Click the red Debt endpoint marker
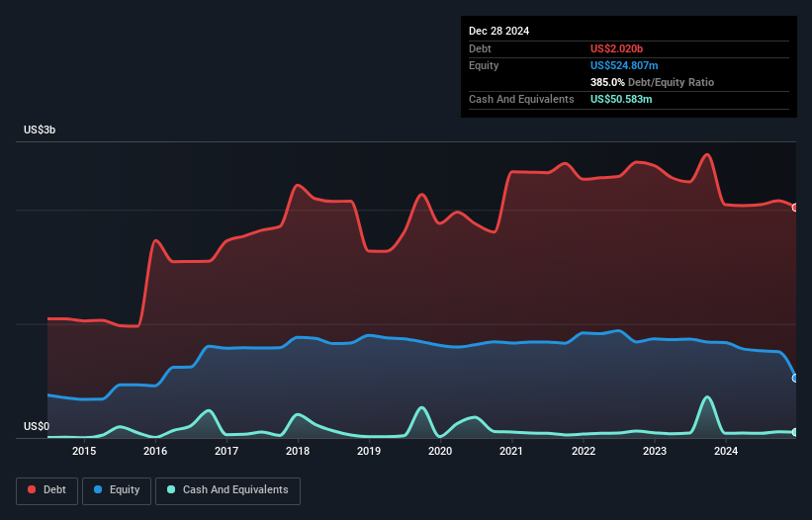This screenshot has width=812, height=520. [795, 208]
